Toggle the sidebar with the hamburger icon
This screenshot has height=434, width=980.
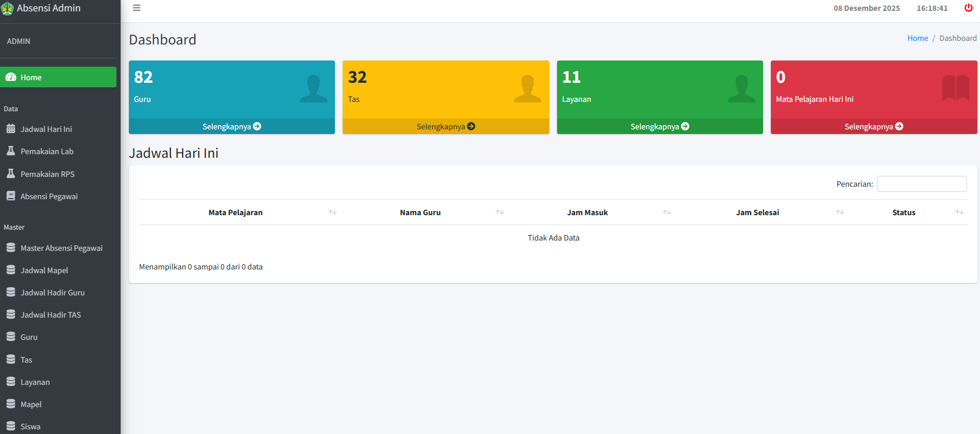137,8
